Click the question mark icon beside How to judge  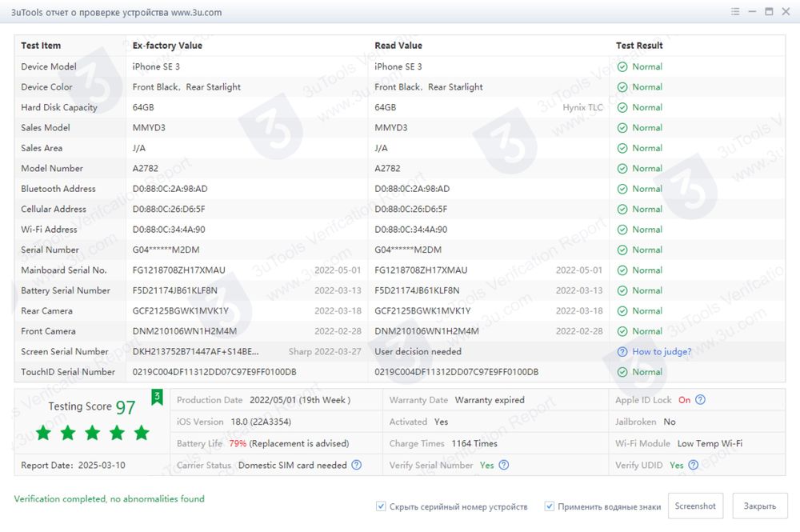622,352
